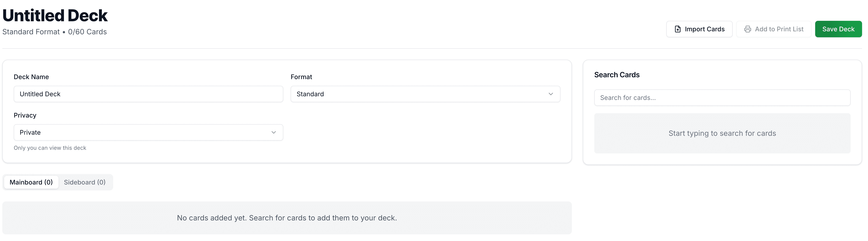The width and height of the screenshot is (868, 241).
Task: Click the printer icon beside Add to Print List
Action: [x=748, y=29]
